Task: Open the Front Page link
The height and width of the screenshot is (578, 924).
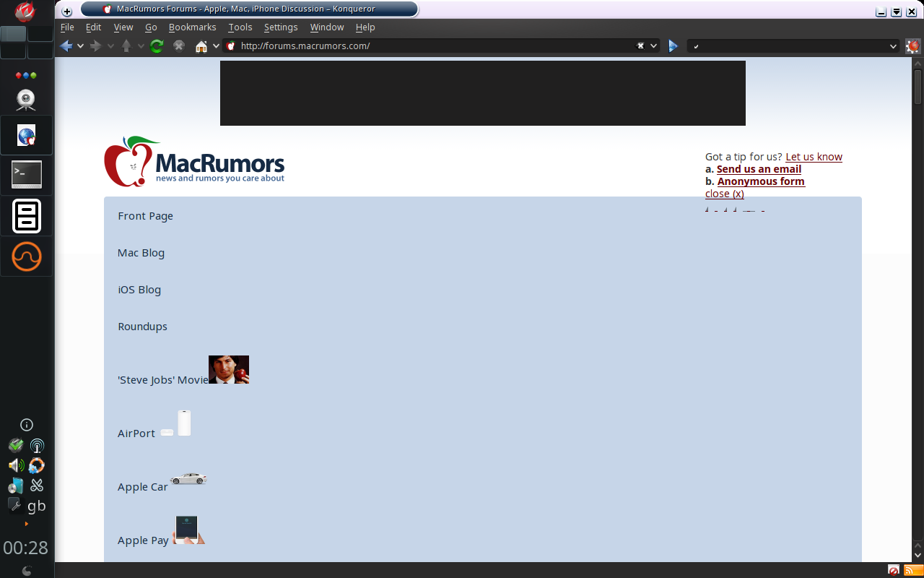Action: click(146, 216)
